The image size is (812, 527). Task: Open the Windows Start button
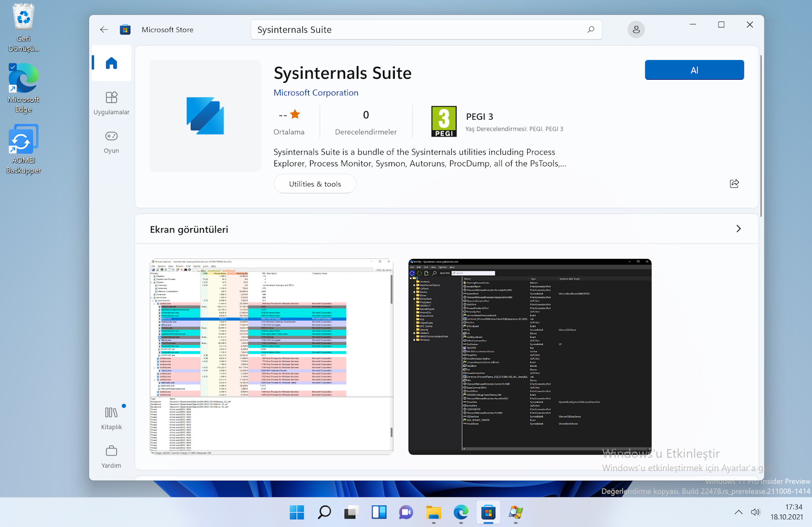point(297,512)
